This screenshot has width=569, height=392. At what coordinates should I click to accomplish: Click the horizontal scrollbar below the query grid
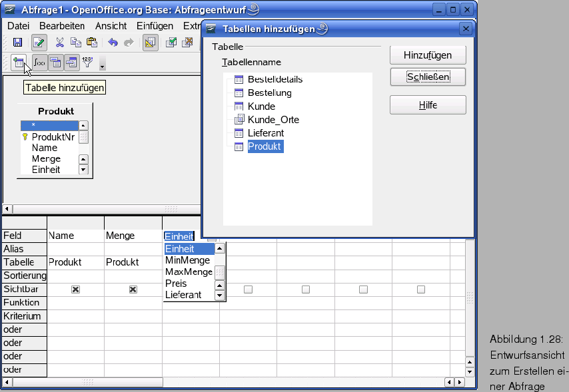pyautogui.click(x=227, y=382)
